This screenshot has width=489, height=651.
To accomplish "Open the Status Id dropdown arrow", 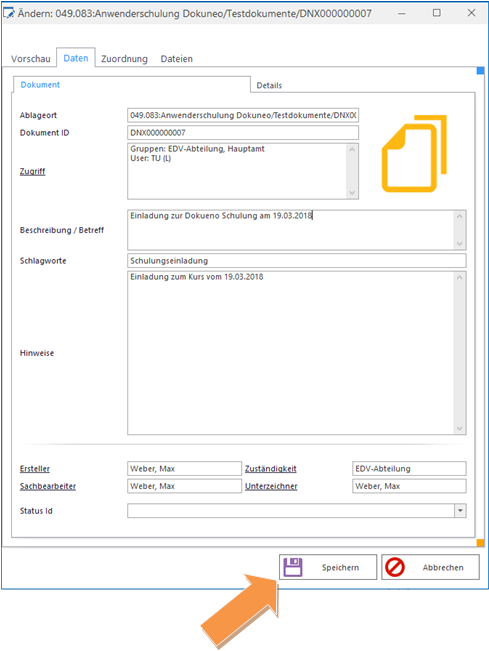I will pos(460,511).
